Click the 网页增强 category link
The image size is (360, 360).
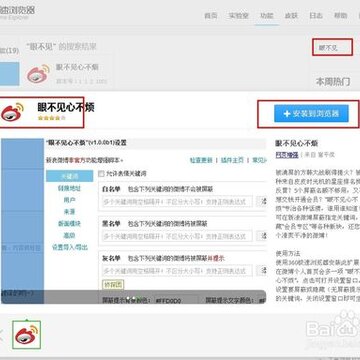287,155
